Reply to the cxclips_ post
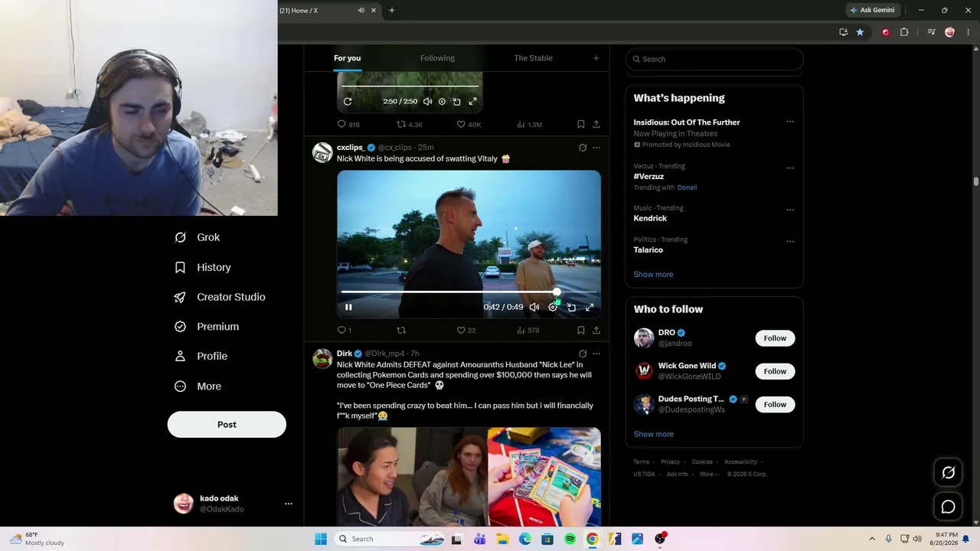 pyautogui.click(x=345, y=331)
